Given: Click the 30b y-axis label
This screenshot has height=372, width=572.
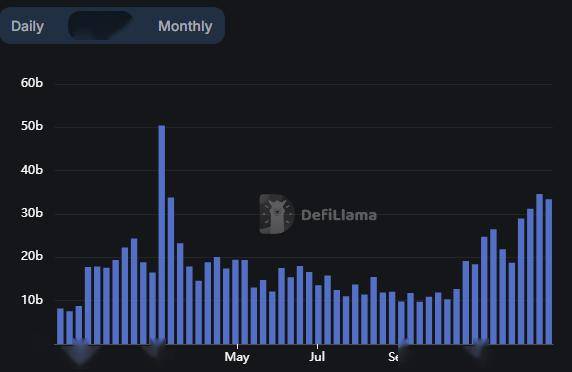Looking at the screenshot, I should click(32, 213).
